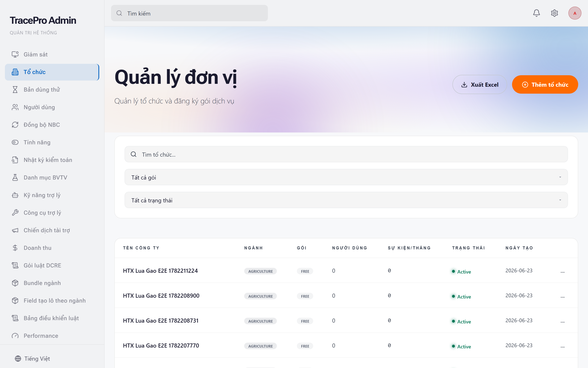The height and width of the screenshot is (368, 588).
Task: Click the Đồng bộ NBC sync icon
Action: (x=15, y=125)
